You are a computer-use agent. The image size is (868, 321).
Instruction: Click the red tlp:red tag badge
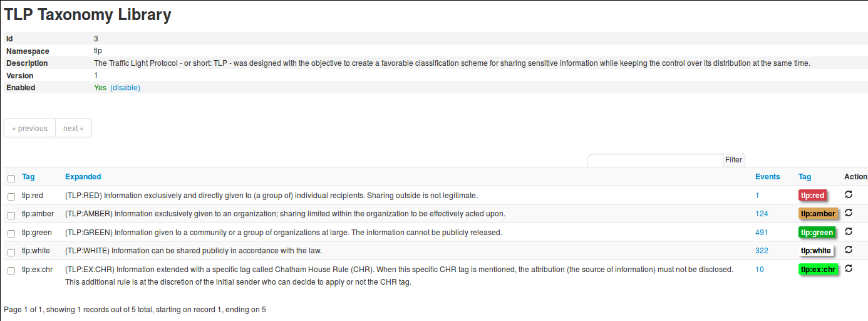[x=812, y=196]
